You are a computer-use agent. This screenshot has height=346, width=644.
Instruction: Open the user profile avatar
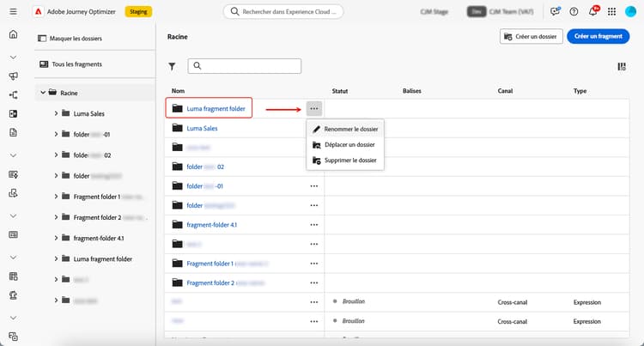pos(630,11)
